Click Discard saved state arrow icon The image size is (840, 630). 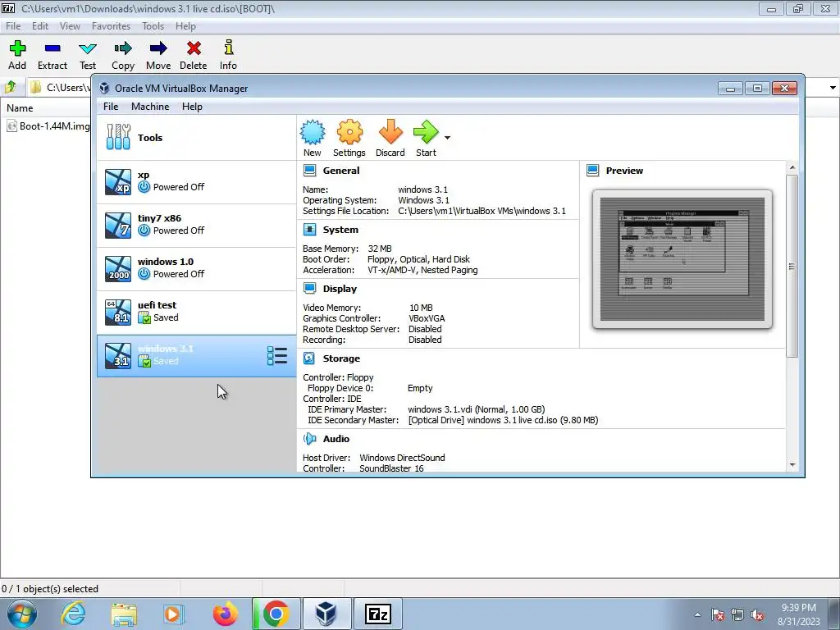390,138
